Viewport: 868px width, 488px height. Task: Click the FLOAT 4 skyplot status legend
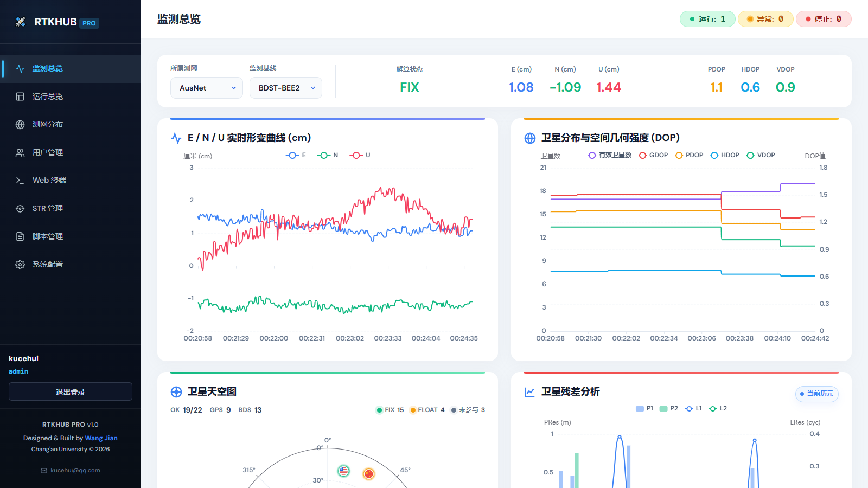coord(427,410)
